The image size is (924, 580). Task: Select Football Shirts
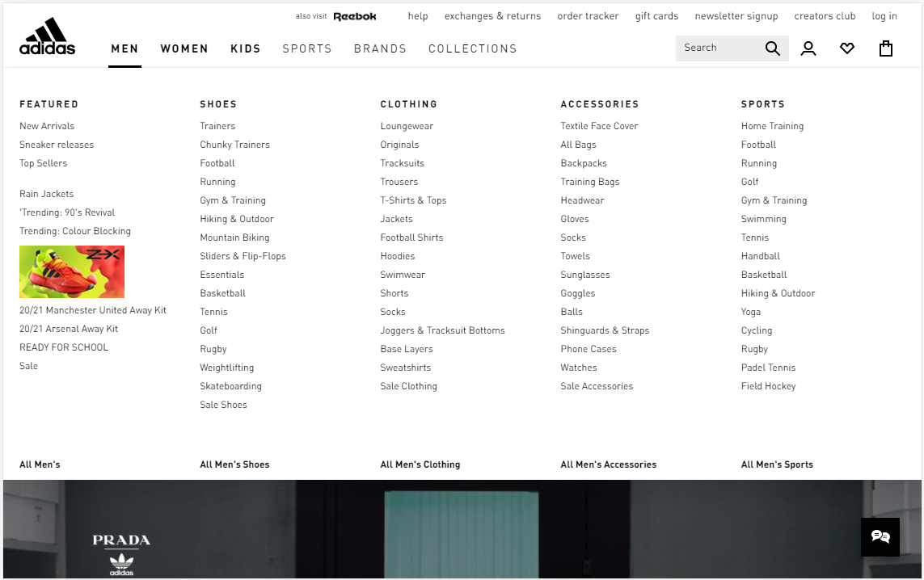(x=412, y=237)
